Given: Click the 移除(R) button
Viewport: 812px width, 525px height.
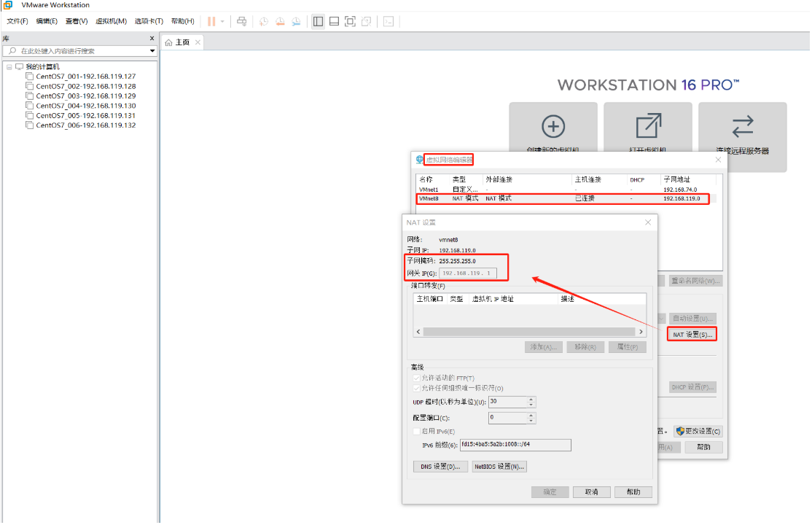Looking at the screenshot, I should [585, 347].
